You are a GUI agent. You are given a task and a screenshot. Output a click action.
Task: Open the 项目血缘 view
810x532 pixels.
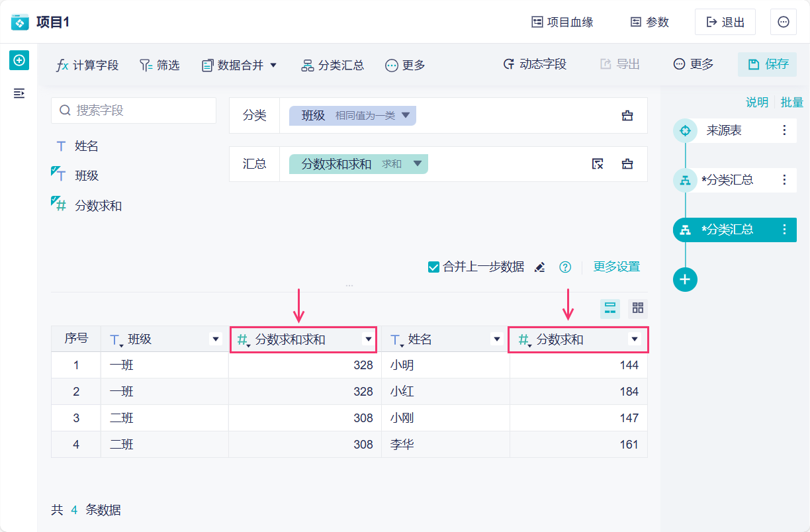[562, 22]
